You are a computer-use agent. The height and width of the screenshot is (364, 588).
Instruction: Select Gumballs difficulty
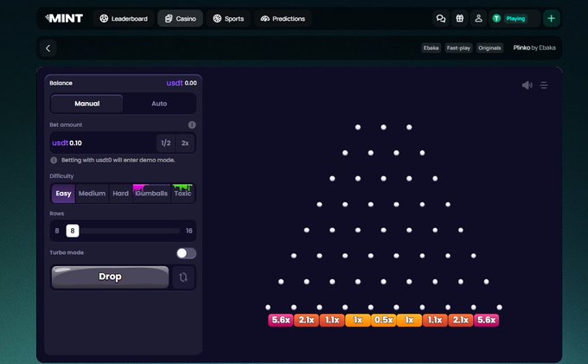[151, 194]
